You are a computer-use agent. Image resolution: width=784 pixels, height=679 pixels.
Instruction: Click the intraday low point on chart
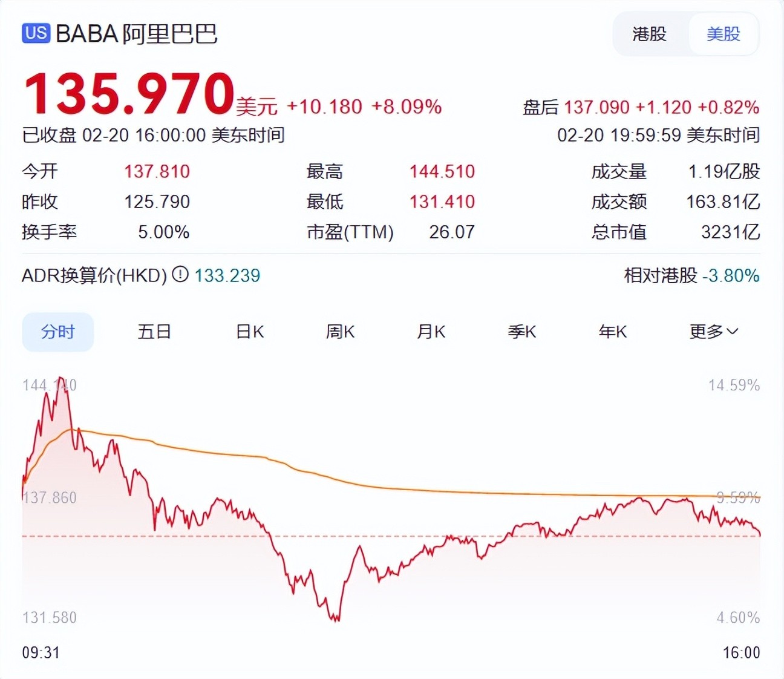(336, 618)
